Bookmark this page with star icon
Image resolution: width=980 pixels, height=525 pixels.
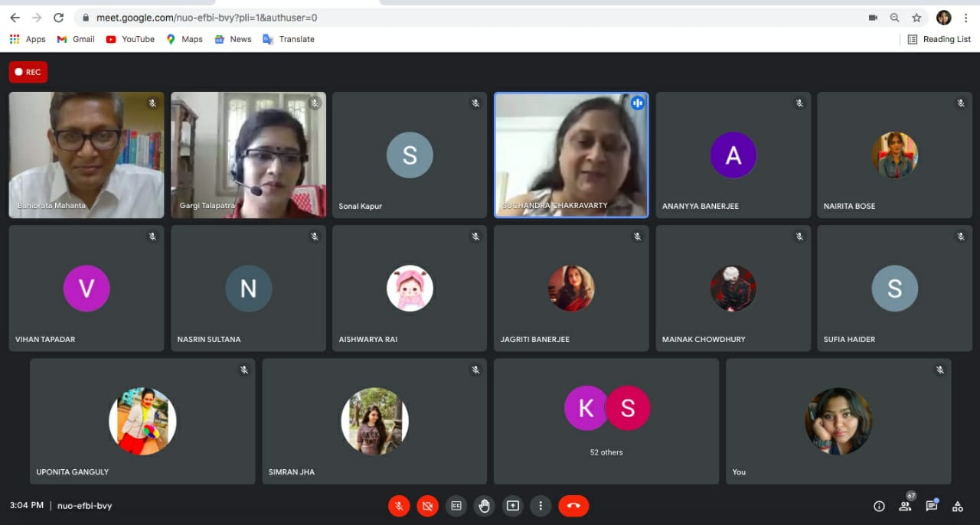tap(916, 18)
